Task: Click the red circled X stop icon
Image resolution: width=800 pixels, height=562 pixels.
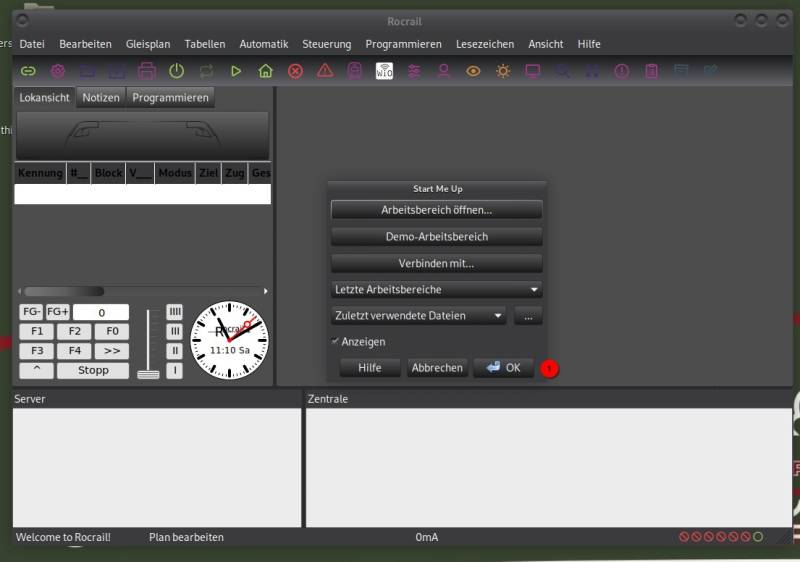Action: point(295,71)
